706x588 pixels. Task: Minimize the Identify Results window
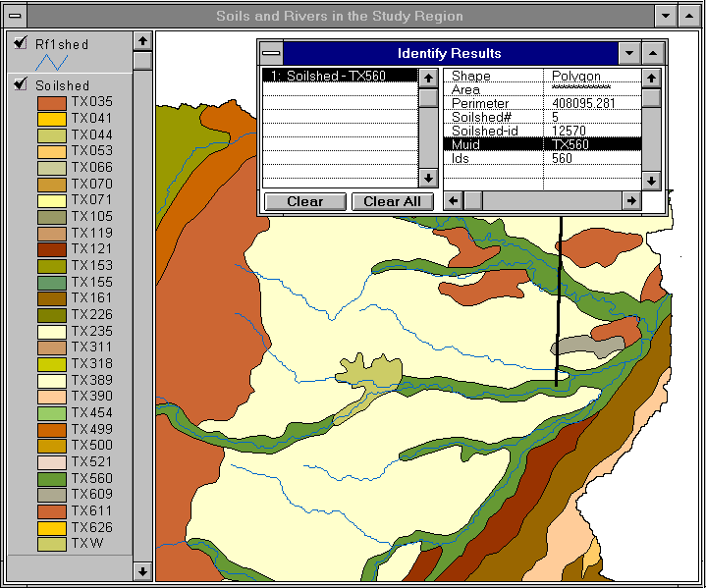coord(628,53)
